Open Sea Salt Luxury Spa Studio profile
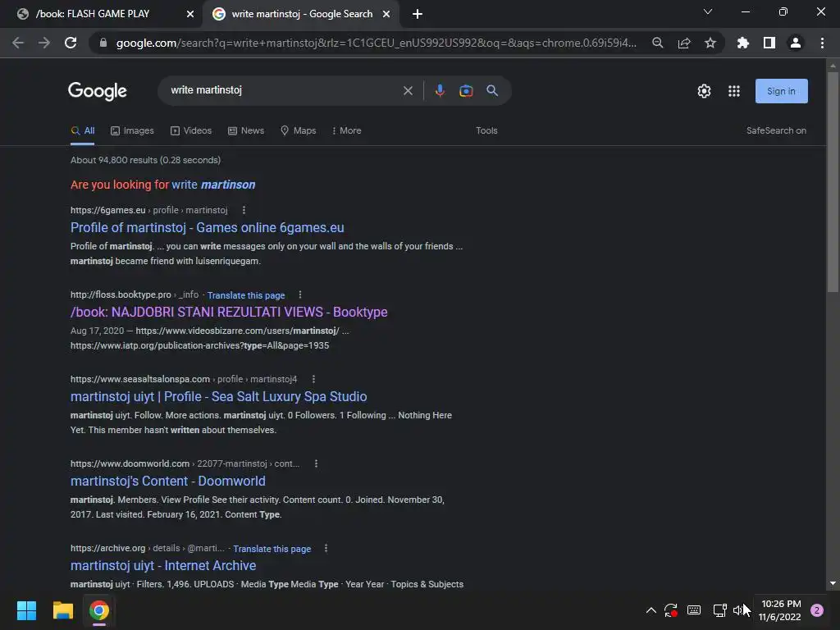The width and height of the screenshot is (840, 630). coord(218,397)
